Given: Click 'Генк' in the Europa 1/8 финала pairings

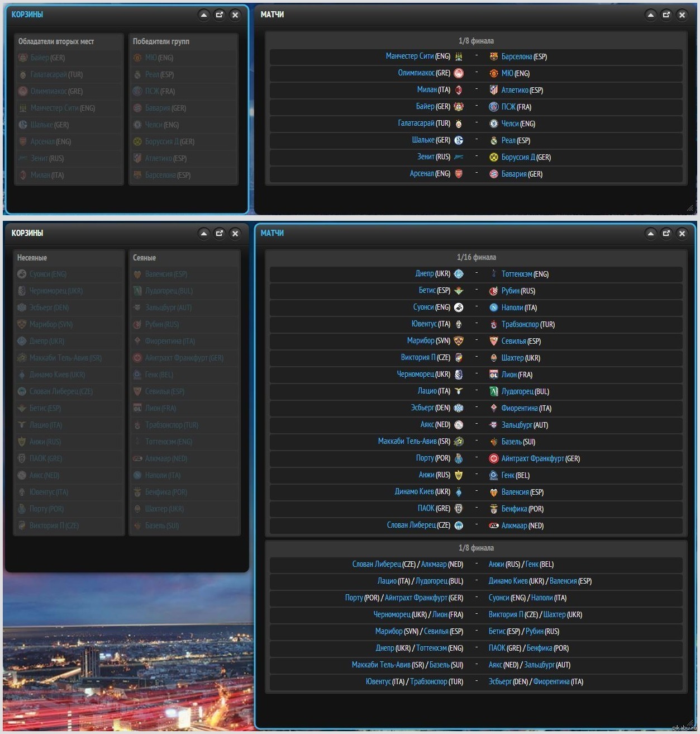Looking at the screenshot, I should [532, 565].
